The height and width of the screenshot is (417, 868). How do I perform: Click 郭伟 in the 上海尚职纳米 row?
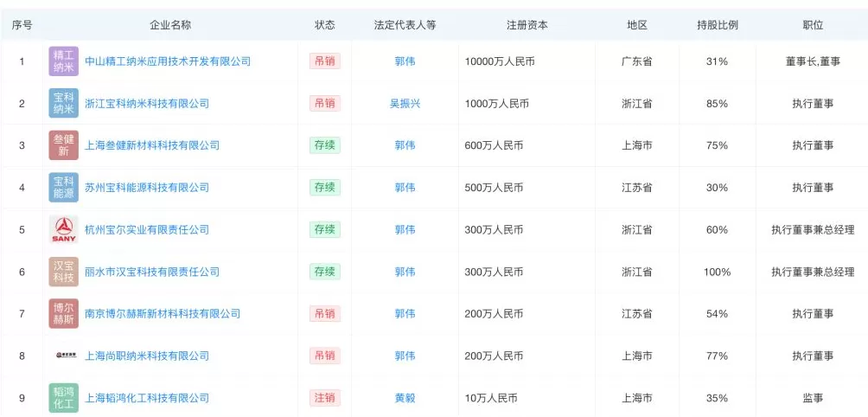(405, 356)
